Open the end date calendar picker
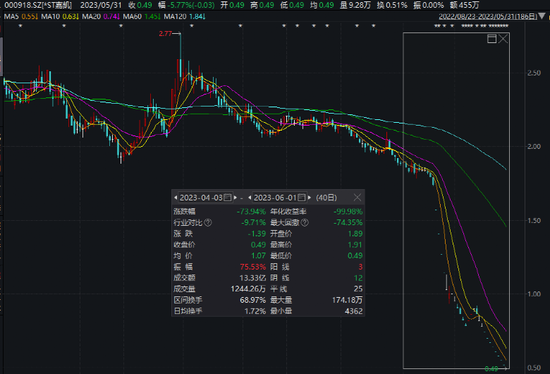 [301, 198]
